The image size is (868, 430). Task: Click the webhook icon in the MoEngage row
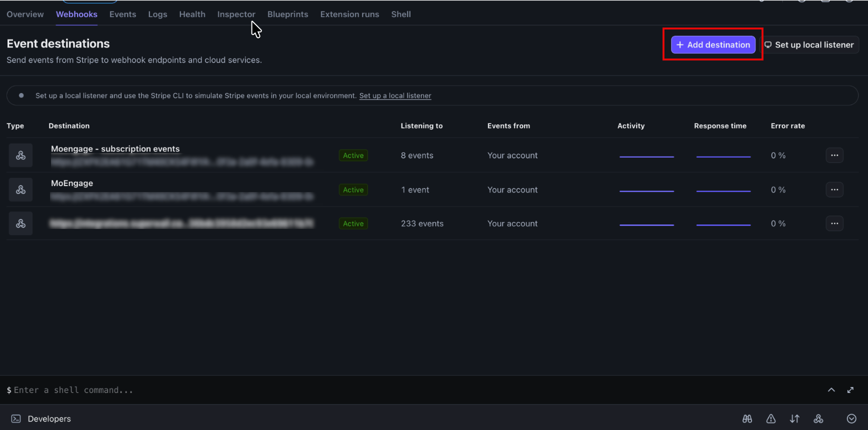(x=20, y=190)
